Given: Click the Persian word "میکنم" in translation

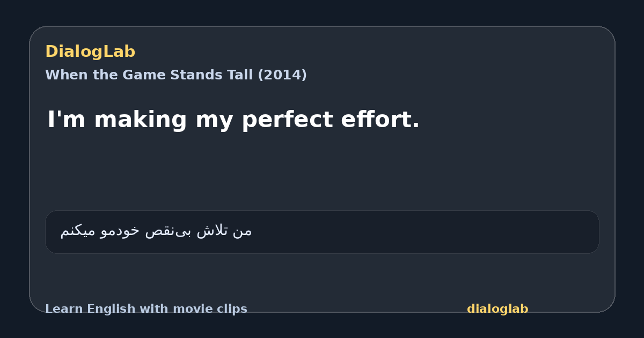Looking at the screenshot, I should (78, 231).
